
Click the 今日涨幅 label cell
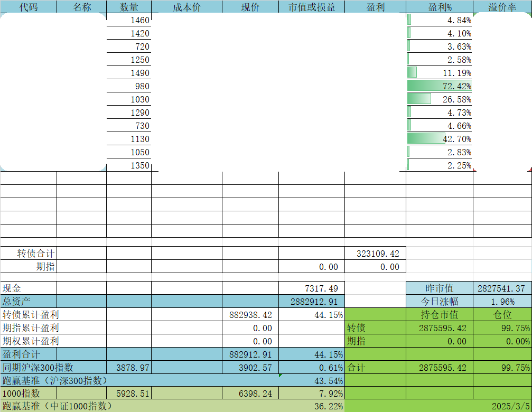(440, 301)
